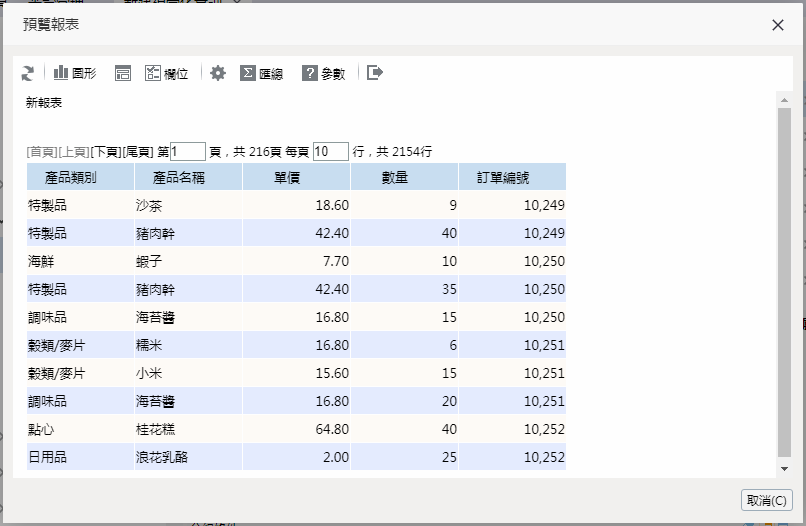
Task: Click the page number input field
Action: (x=188, y=152)
